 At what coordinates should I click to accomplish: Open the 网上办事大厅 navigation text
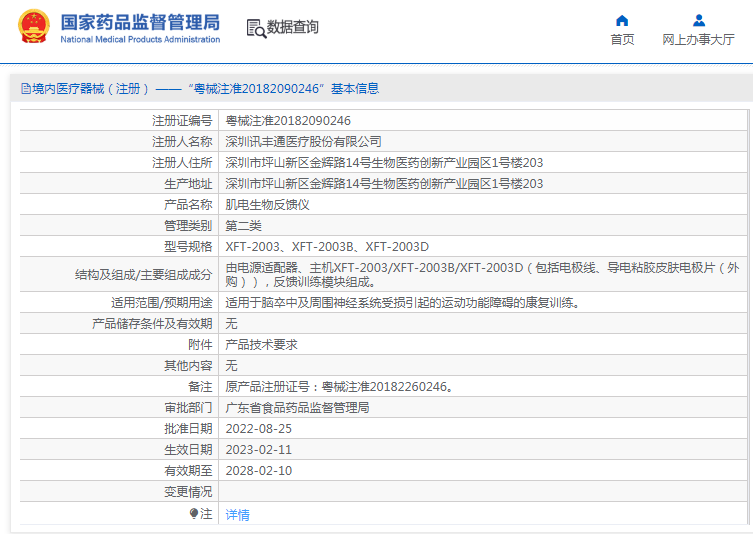click(698, 40)
